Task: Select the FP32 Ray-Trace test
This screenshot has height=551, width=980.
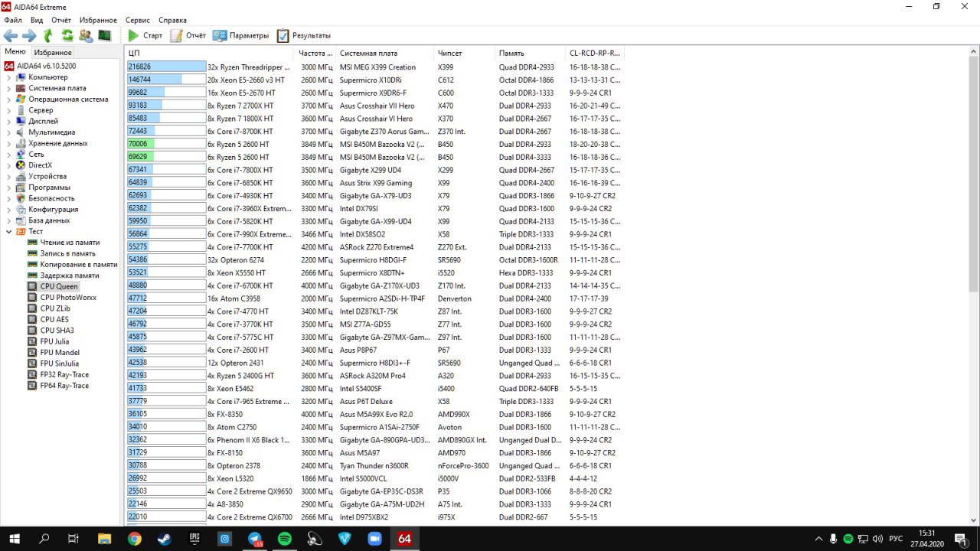Action: [64, 374]
